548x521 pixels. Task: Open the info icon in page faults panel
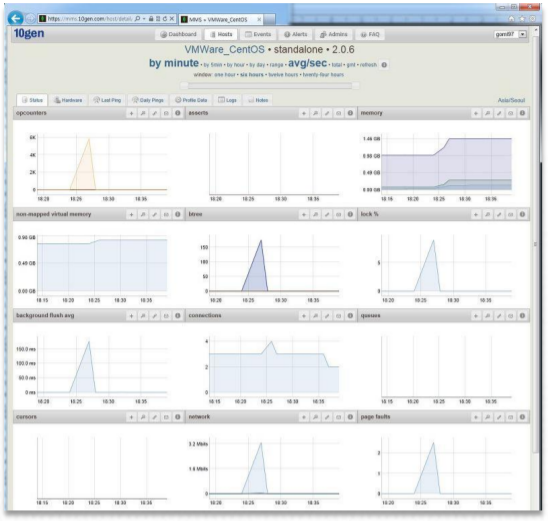pos(522,417)
